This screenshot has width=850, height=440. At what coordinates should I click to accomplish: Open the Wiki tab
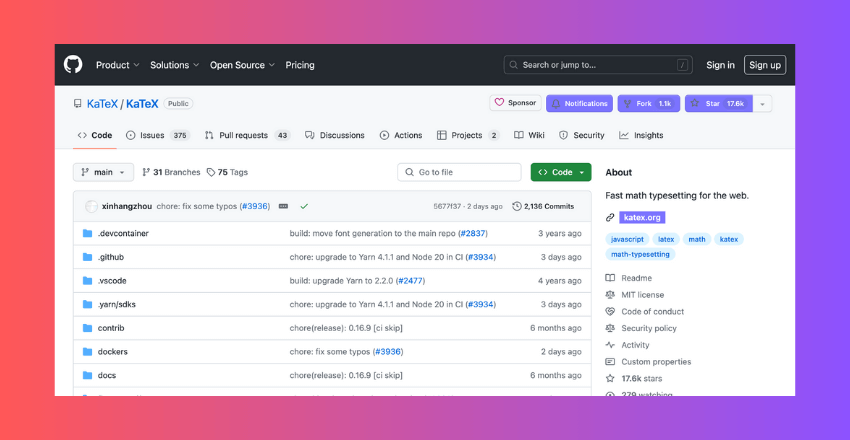coord(529,135)
